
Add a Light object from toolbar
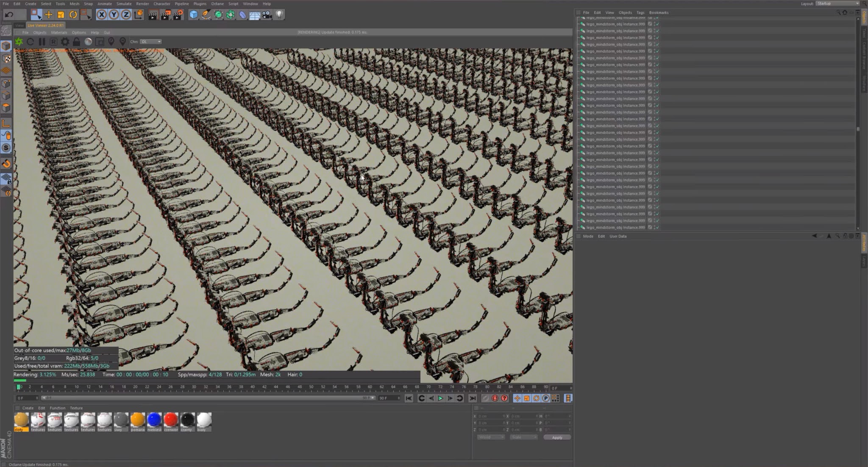[x=279, y=15]
